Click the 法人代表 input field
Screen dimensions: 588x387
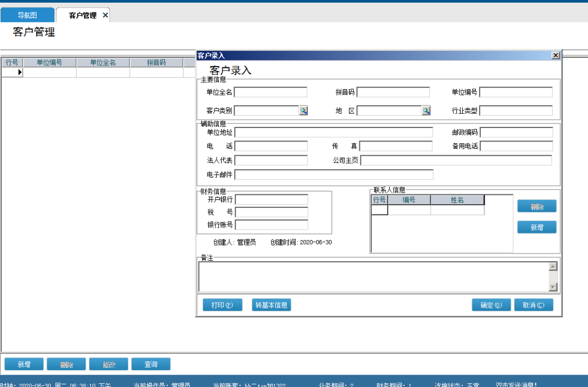pyautogui.click(x=271, y=161)
